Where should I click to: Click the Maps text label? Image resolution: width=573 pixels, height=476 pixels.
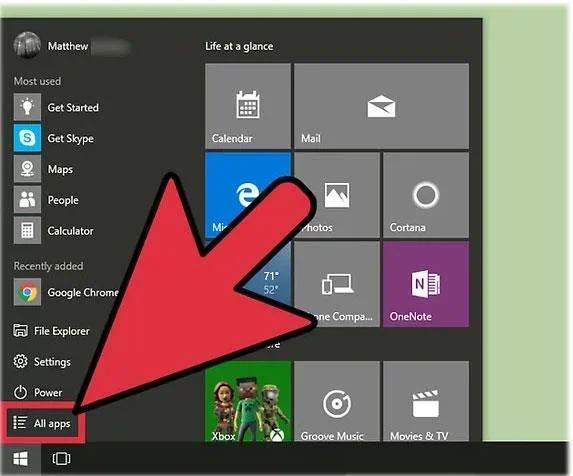(60, 170)
